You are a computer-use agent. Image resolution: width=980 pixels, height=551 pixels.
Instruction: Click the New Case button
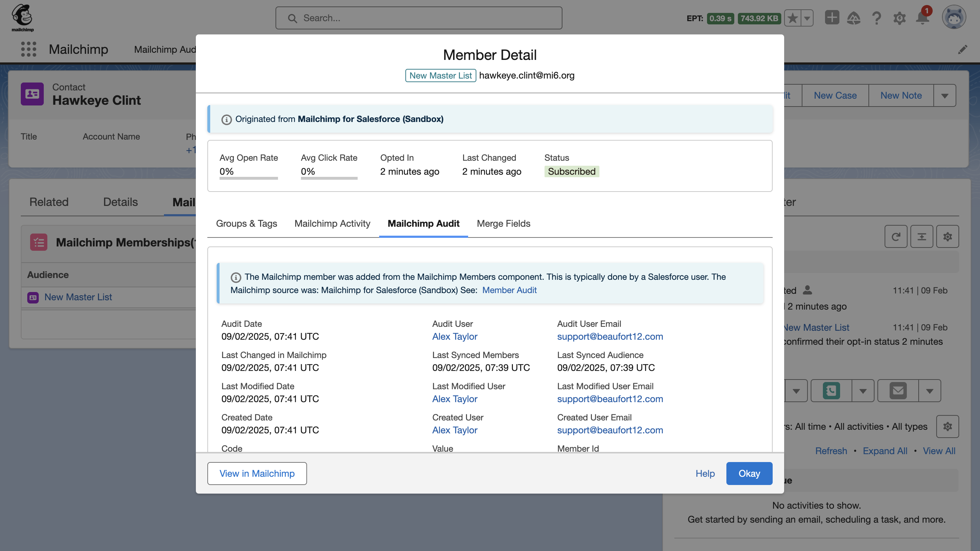pyautogui.click(x=835, y=95)
